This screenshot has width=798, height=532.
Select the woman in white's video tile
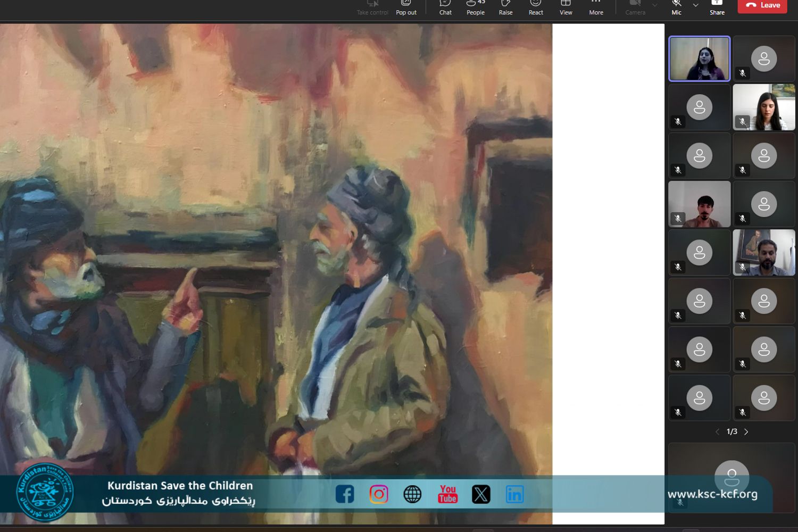tap(764, 107)
